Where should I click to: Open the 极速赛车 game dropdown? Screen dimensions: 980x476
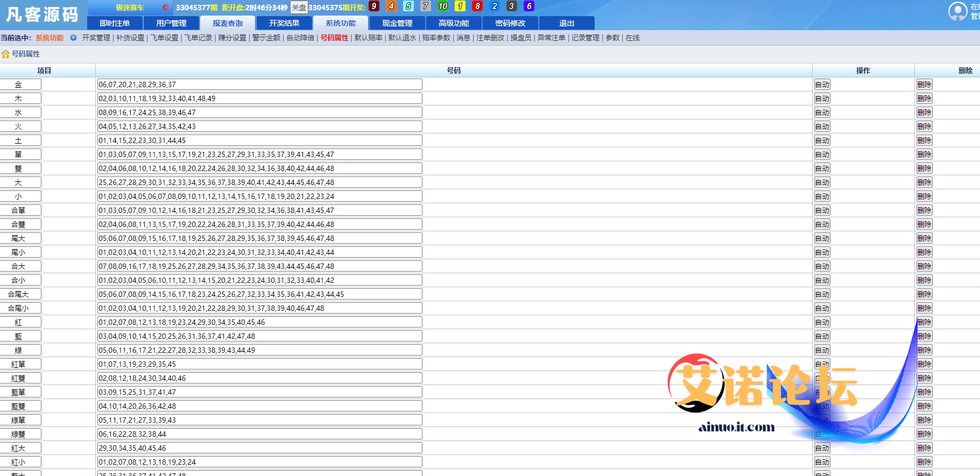point(130,8)
